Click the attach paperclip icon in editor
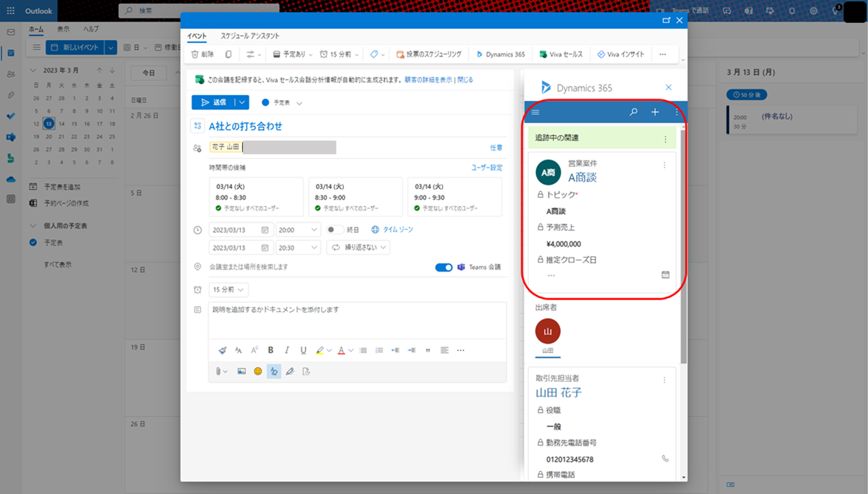 coord(218,371)
